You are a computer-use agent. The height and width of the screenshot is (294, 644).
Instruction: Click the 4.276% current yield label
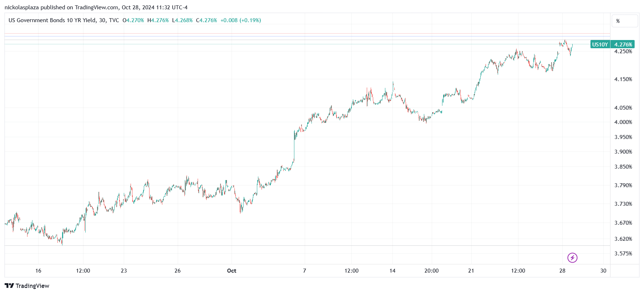point(623,45)
